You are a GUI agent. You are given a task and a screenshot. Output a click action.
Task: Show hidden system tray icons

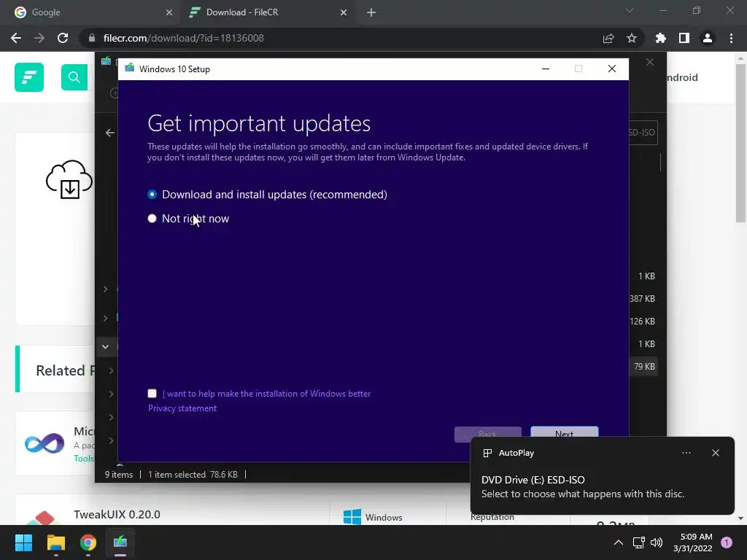(x=619, y=542)
